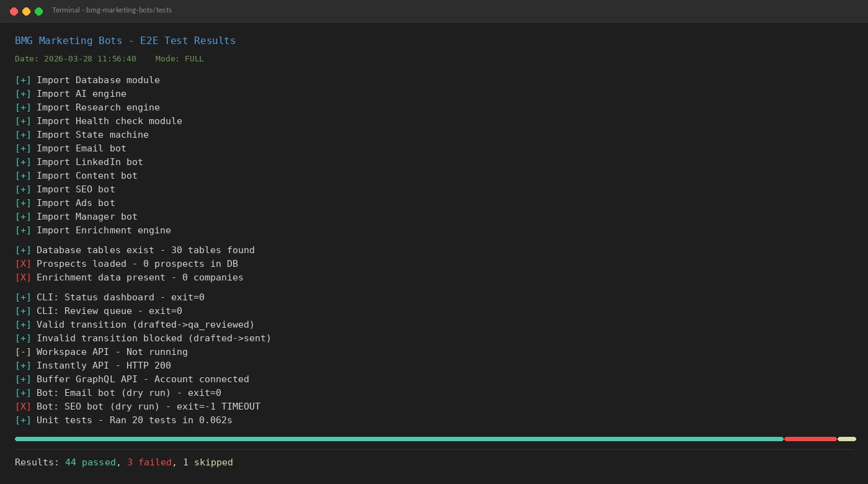
Task: Click the 'Import Email bot' line
Action: [71, 148]
